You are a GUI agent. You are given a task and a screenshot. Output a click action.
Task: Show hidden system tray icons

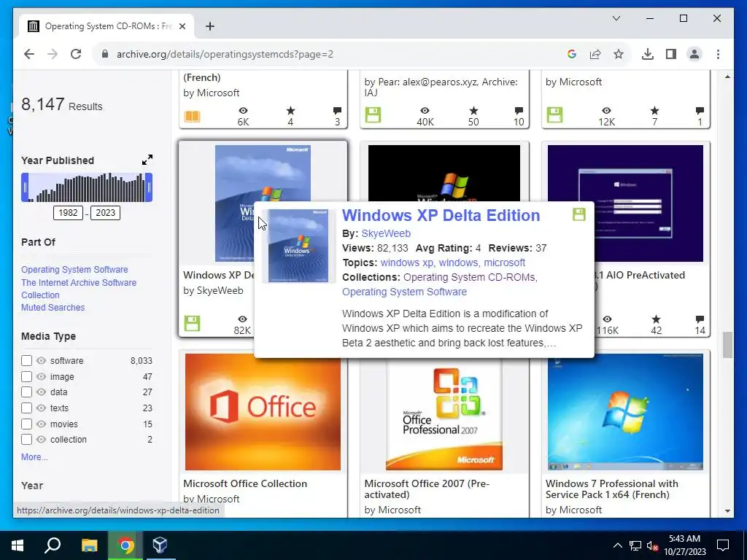coord(617,545)
